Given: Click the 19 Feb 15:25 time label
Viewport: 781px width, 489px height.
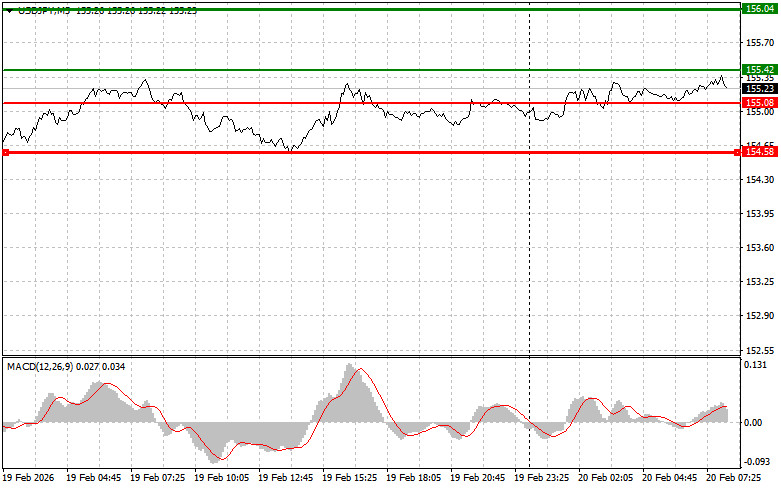Looking at the screenshot, I should (351, 478).
